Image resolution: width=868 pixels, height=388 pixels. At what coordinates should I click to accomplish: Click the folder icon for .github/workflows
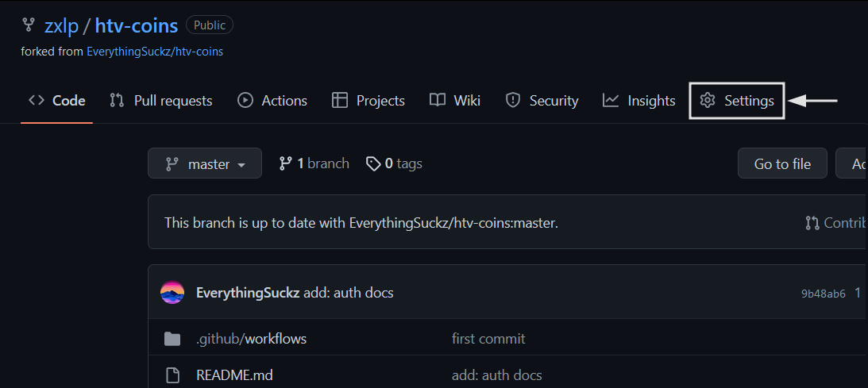tap(172, 339)
